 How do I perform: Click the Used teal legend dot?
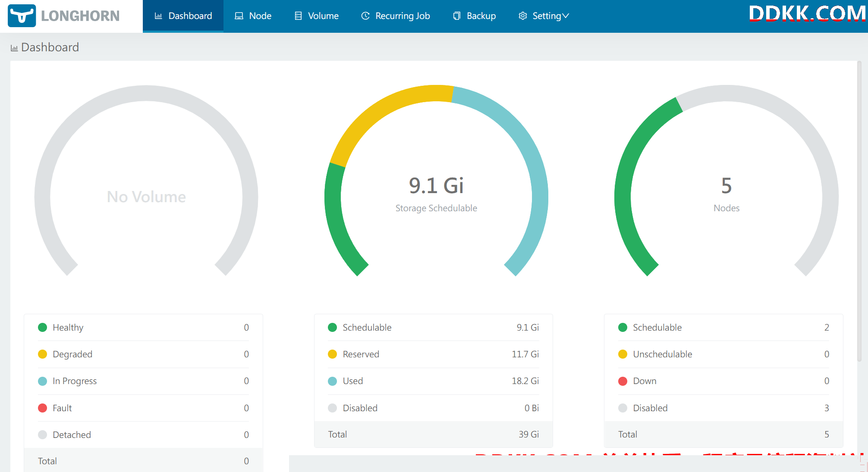[332, 381]
